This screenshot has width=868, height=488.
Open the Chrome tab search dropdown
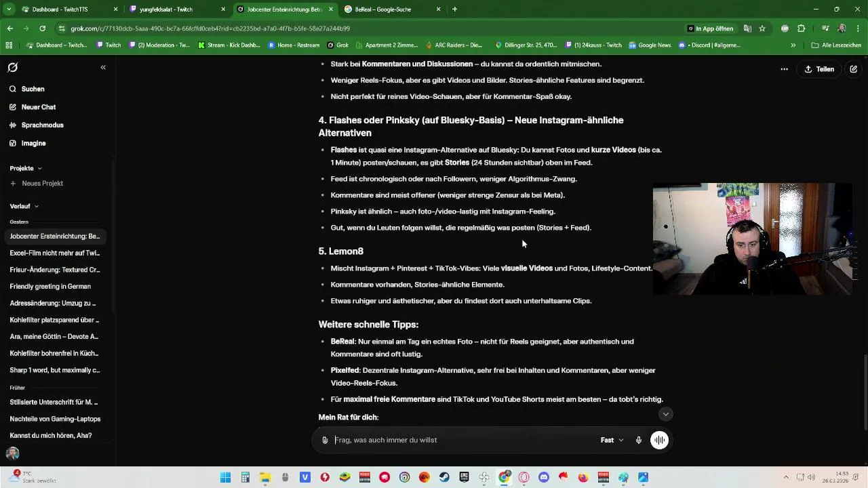point(9,9)
